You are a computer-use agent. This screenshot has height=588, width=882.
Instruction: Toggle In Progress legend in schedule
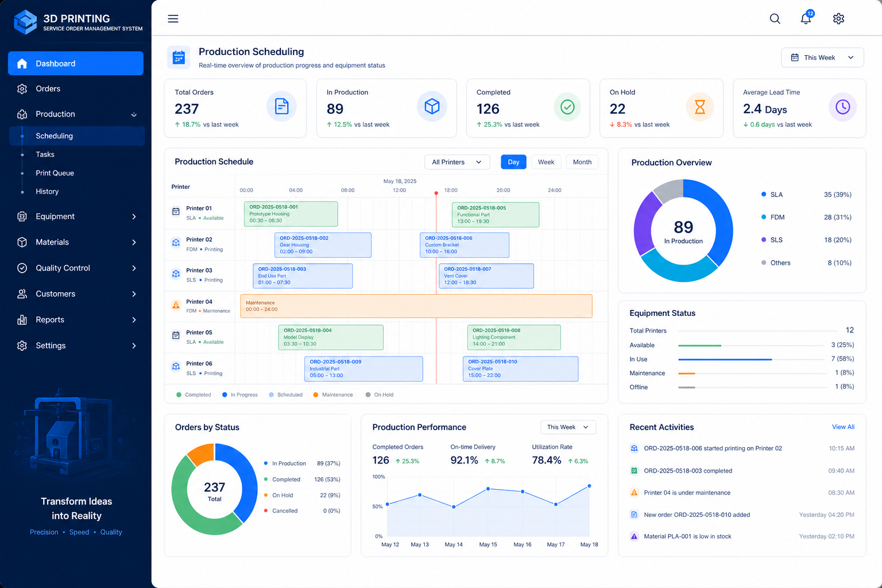coord(239,395)
